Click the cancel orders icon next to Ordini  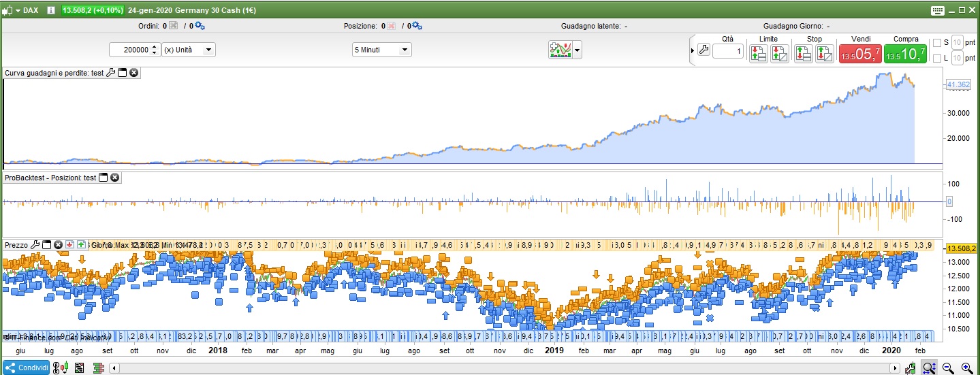point(173,26)
